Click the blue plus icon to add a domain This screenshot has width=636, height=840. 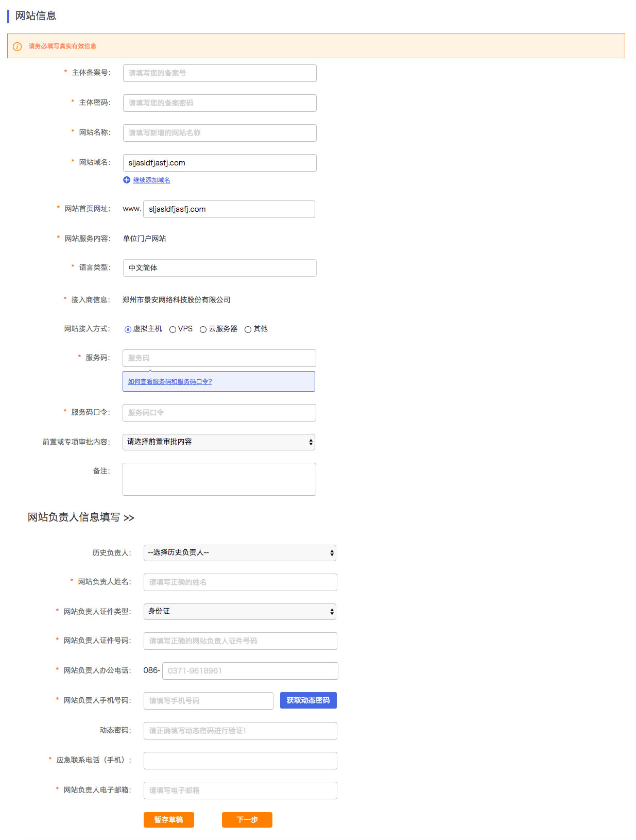[127, 180]
